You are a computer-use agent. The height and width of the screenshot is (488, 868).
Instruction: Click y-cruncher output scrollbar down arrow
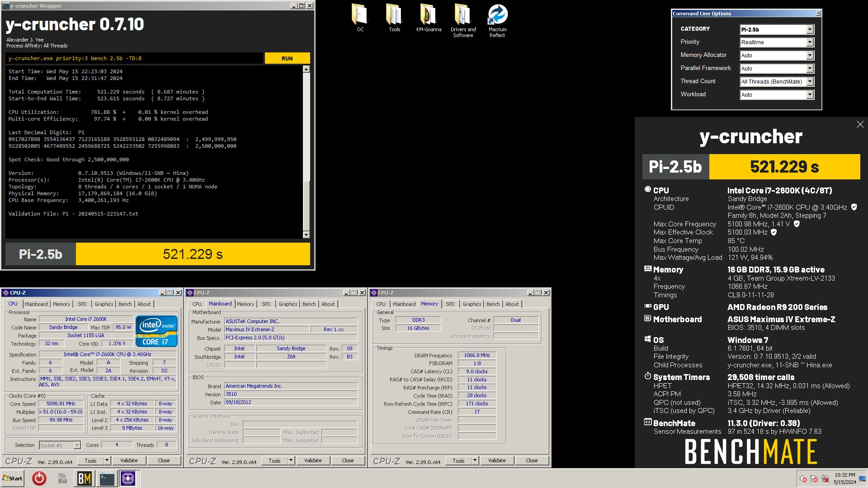[306, 235]
